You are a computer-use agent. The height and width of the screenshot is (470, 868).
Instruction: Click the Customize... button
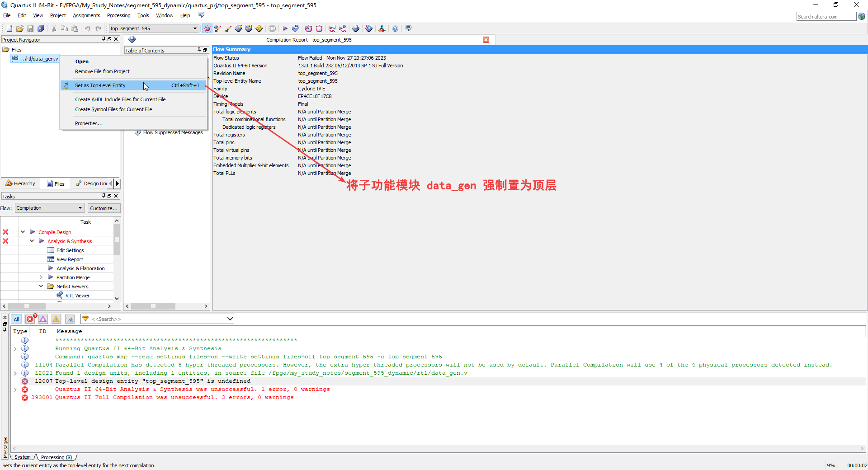(x=104, y=208)
